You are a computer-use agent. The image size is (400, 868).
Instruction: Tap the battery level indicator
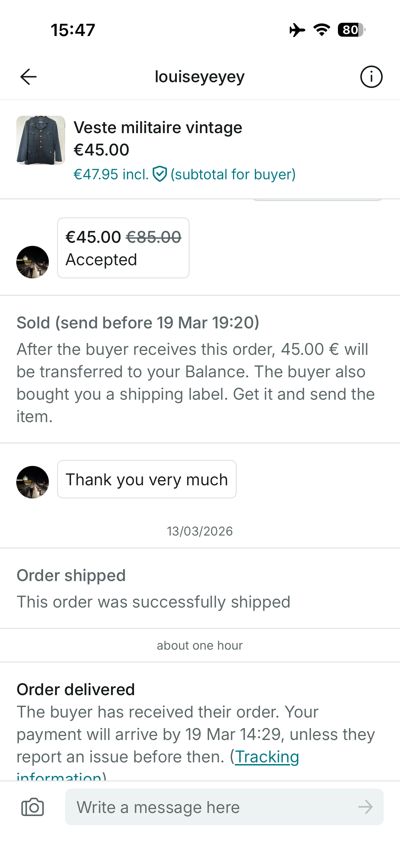pos(351,30)
